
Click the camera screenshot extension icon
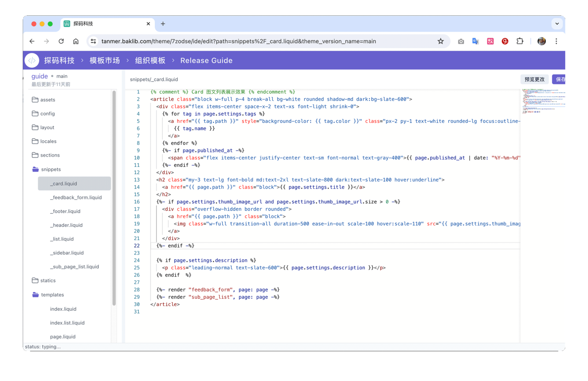pos(461,42)
